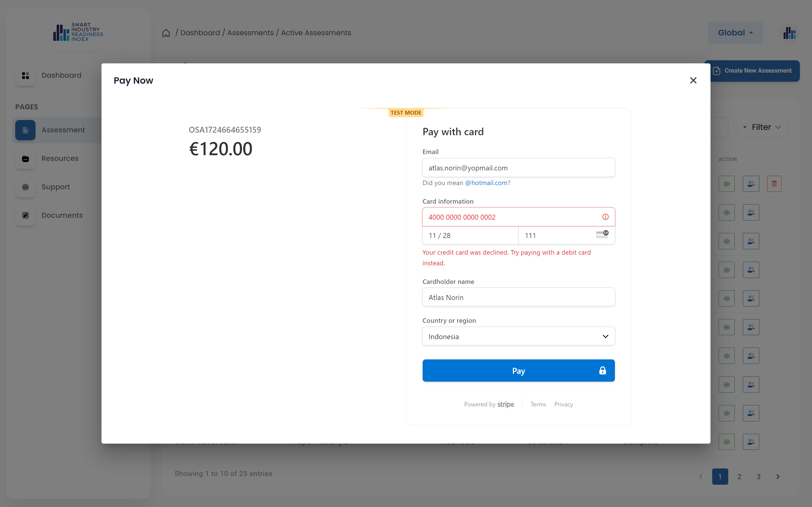Image resolution: width=812 pixels, height=507 pixels.
Task: Click the first row's assign users icon
Action: click(751, 184)
